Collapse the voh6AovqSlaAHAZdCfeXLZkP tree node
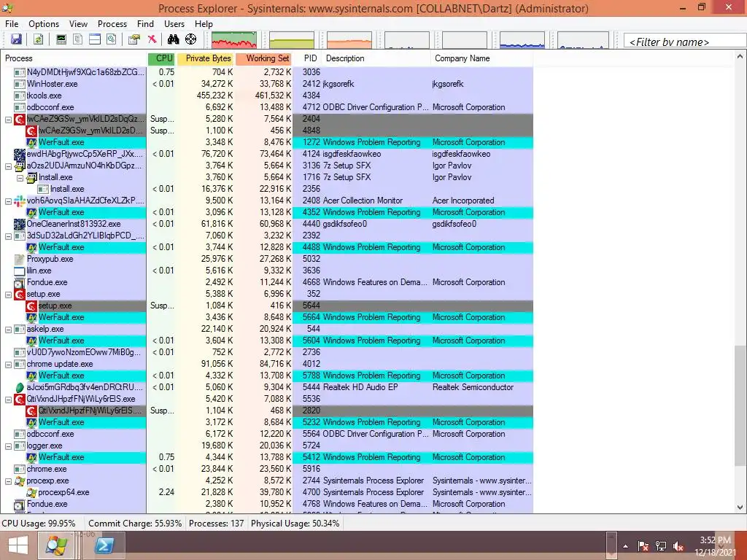The height and width of the screenshot is (560, 747). click(8, 201)
